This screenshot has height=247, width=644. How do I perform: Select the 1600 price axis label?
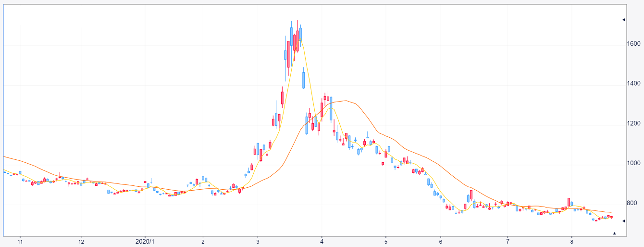634,44
